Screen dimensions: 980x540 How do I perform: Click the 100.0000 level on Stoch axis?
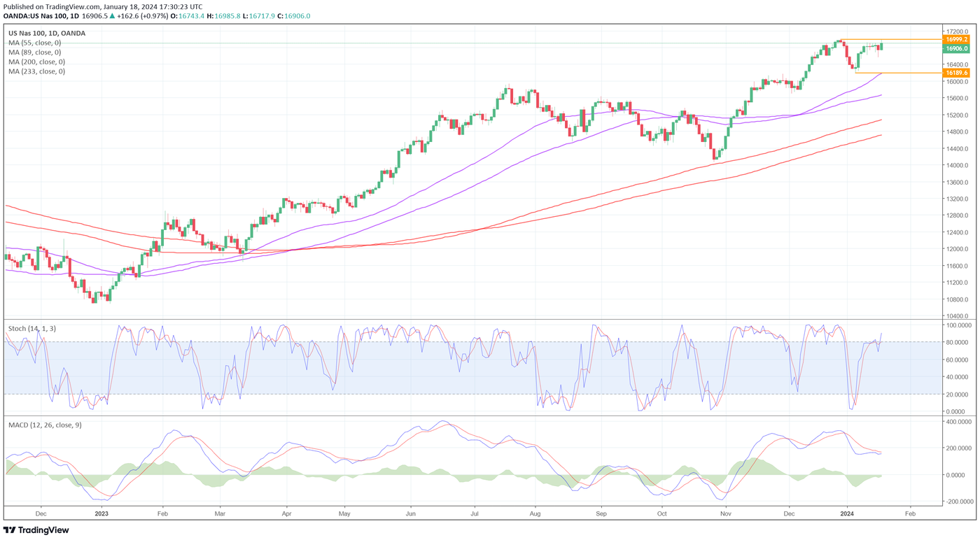click(958, 325)
